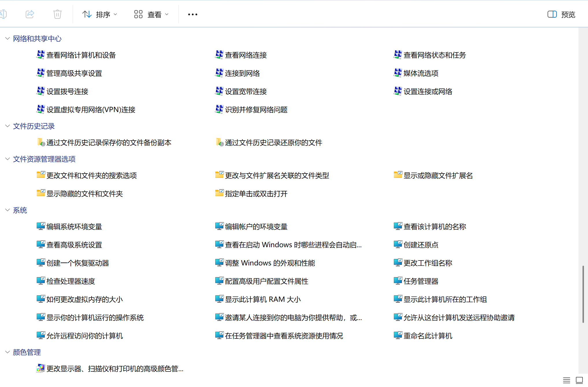Open 创建还原点 item
The width and height of the screenshot is (588, 387).
421,245
